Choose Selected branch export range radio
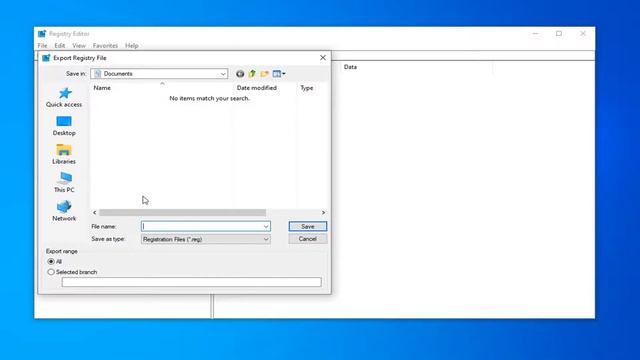 pyautogui.click(x=51, y=272)
